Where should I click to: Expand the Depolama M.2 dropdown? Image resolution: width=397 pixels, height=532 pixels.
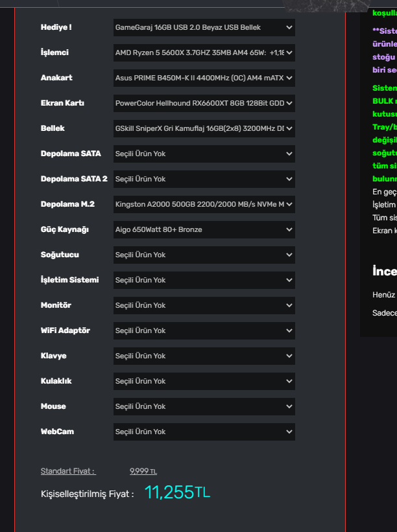pos(204,204)
